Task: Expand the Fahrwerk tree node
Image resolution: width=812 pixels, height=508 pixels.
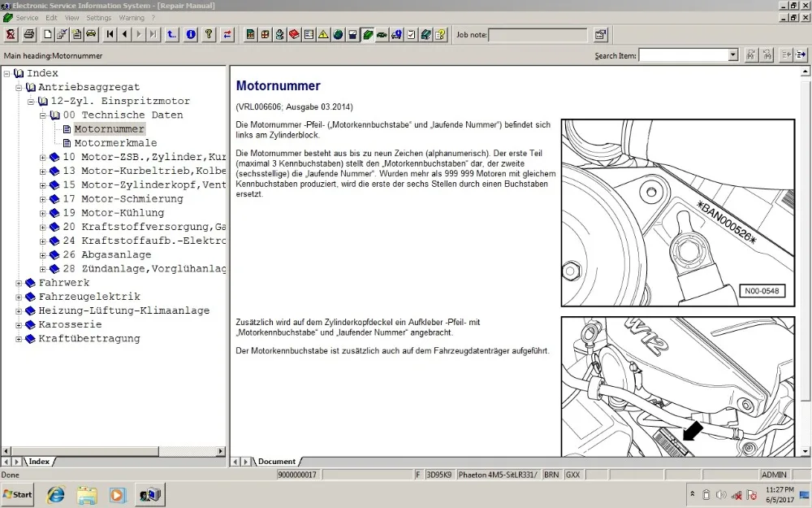Action: click(x=19, y=284)
